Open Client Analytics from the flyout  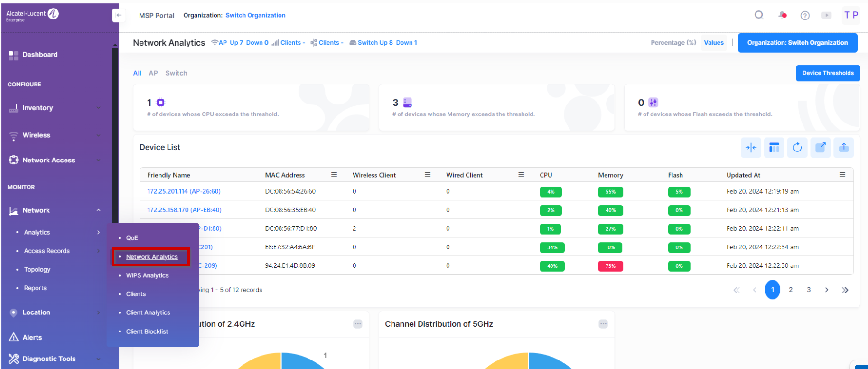[x=148, y=312]
